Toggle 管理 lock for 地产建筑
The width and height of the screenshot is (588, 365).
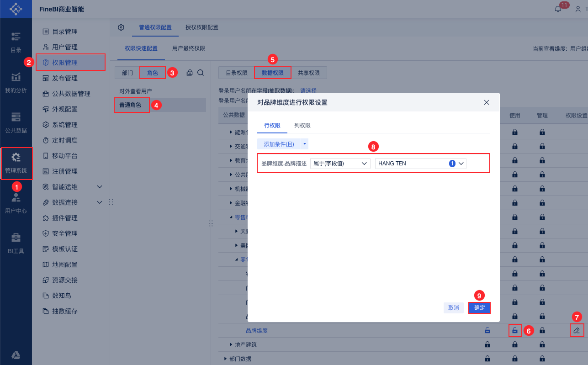pos(542,344)
